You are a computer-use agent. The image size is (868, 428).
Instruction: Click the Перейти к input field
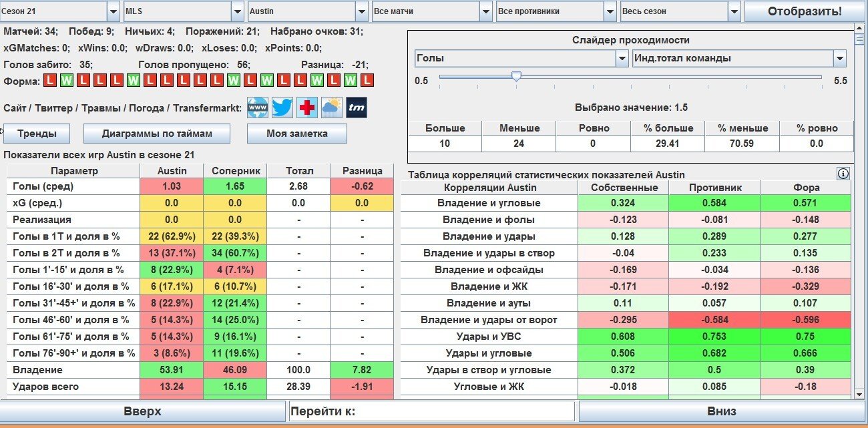431,411
